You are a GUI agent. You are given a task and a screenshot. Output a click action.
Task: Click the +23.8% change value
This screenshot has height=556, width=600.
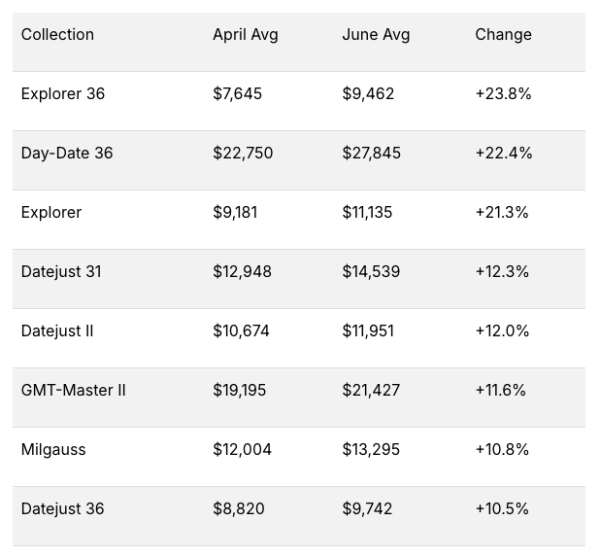(503, 94)
